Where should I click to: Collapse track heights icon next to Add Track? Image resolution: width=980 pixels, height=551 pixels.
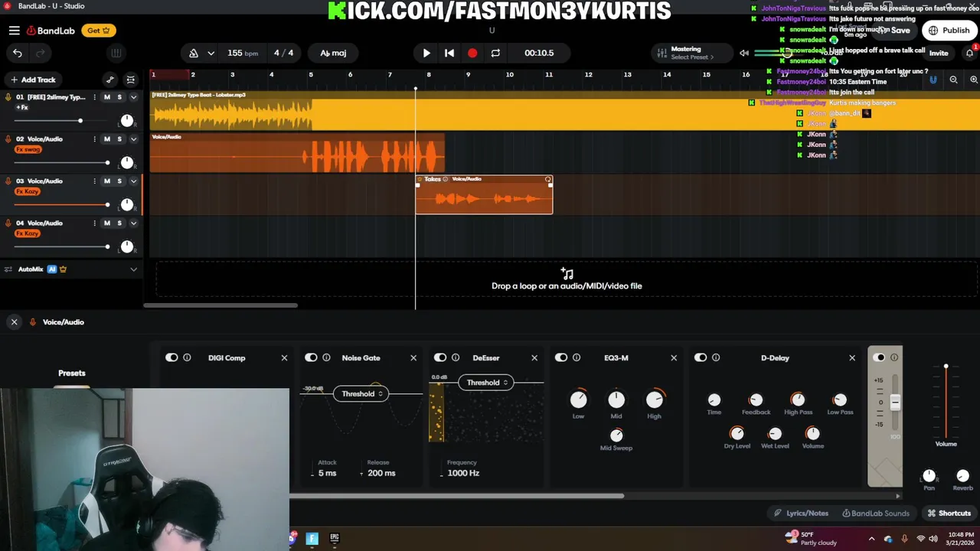pos(131,80)
